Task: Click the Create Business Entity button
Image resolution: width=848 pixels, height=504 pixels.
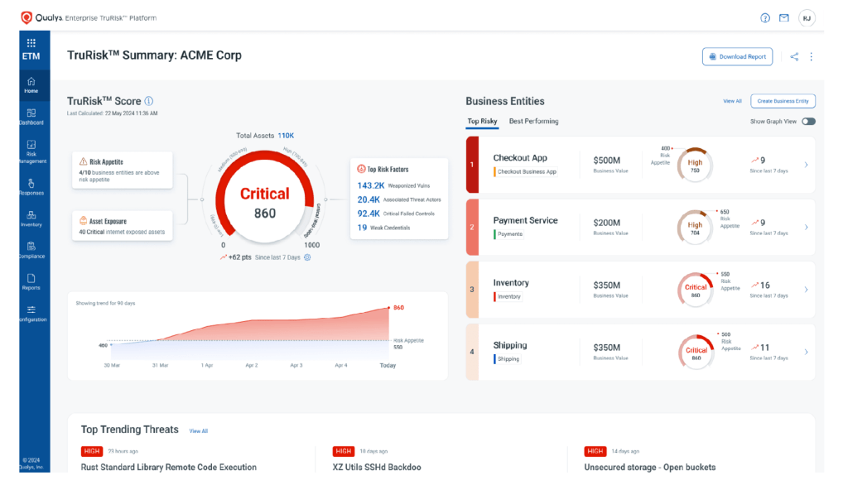Action: click(x=783, y=101)
